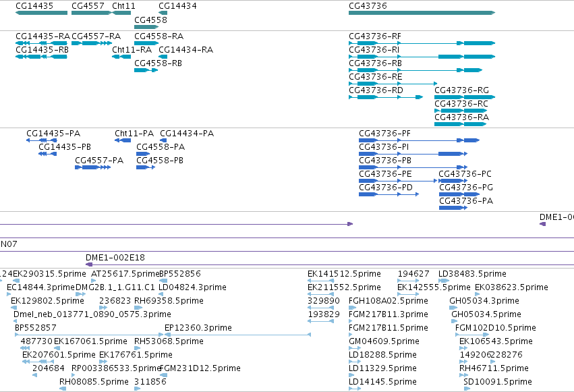Select transcript CG43736-RI

pos(422,57)
